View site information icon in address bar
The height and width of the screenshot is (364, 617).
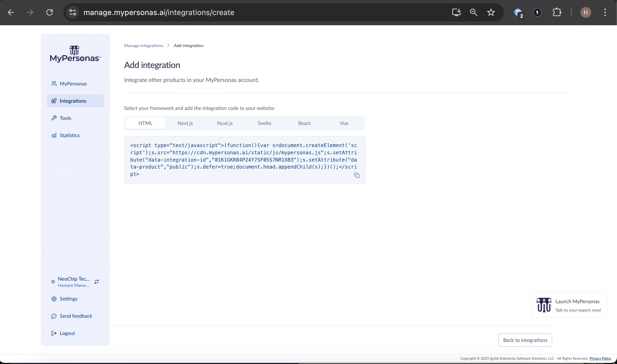(x=73, y=12)
